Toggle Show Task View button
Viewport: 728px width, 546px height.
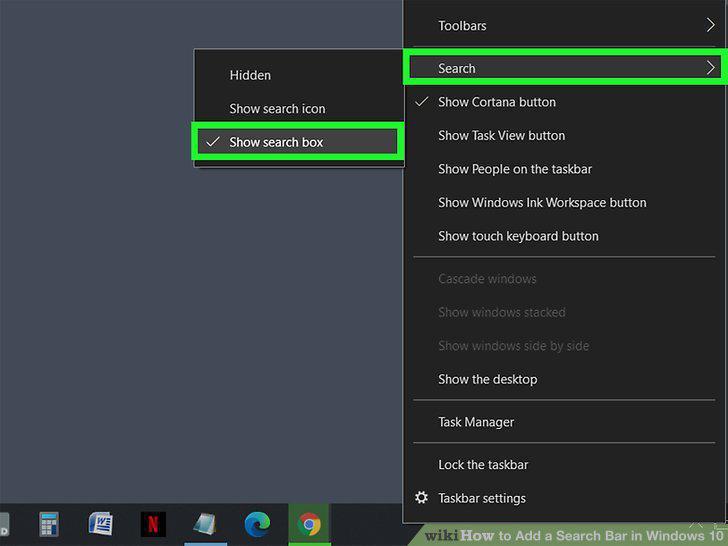tap(564, 136)
